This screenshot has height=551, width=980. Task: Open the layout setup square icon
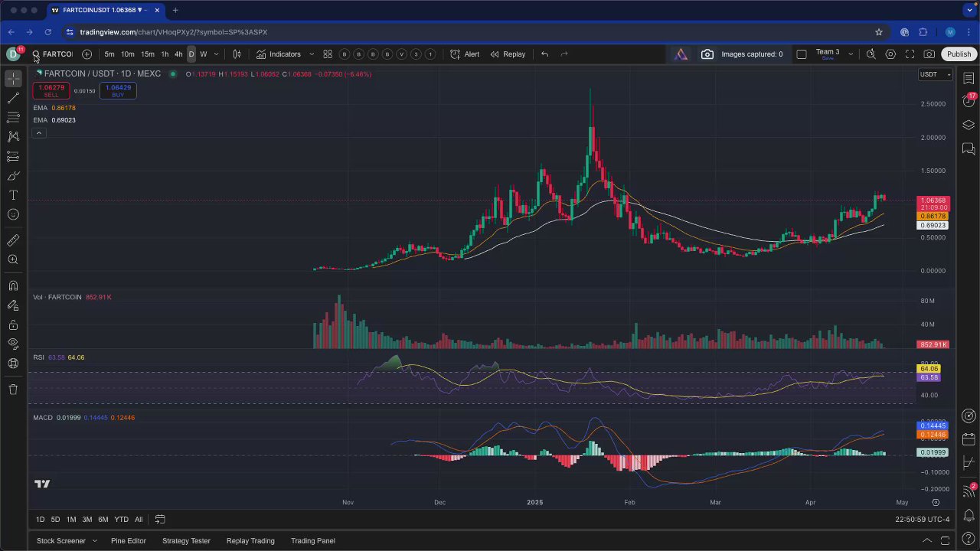[x=802, y=54]
